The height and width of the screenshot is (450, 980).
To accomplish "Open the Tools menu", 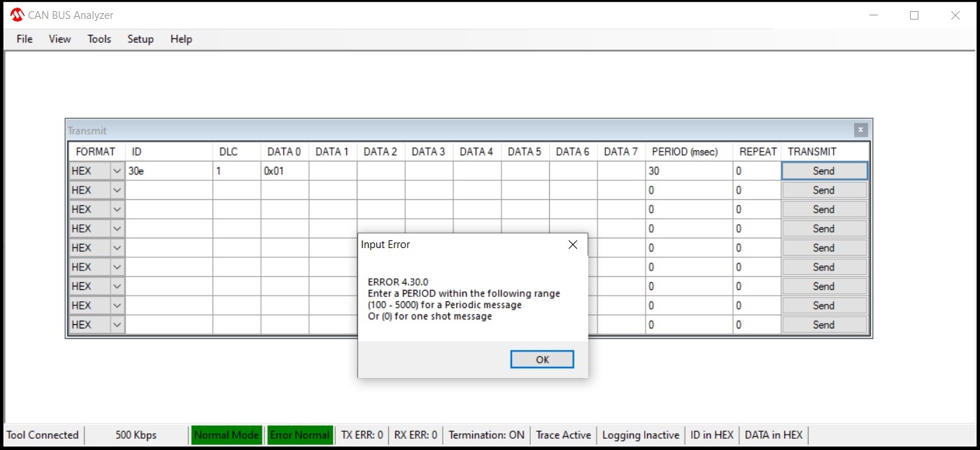I will (99, 39).
